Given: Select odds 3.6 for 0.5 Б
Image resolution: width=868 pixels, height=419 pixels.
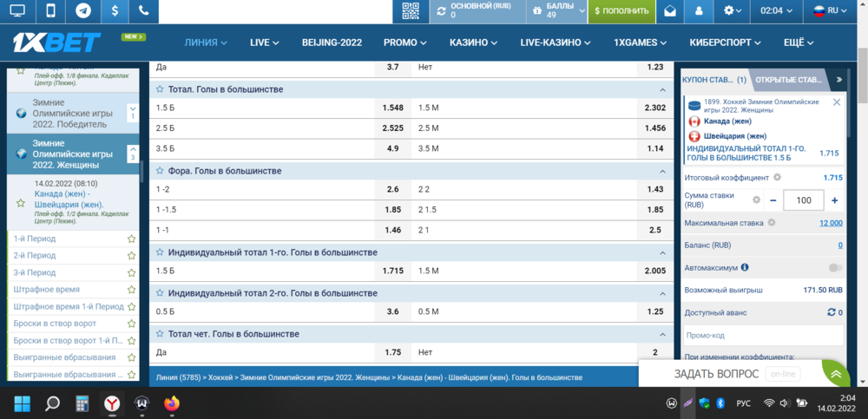Looking at the screenshot, I should [x=392, y=311].
